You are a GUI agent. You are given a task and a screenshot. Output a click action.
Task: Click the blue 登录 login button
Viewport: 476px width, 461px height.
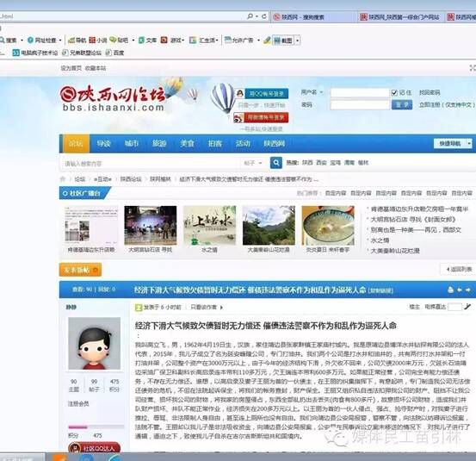coord(402,105)
